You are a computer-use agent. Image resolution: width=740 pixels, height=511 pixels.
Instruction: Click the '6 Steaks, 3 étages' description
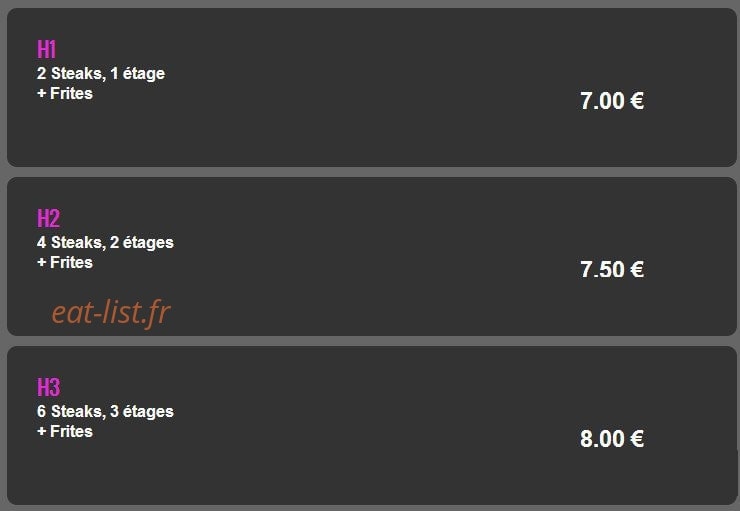(x=105, y=411)
